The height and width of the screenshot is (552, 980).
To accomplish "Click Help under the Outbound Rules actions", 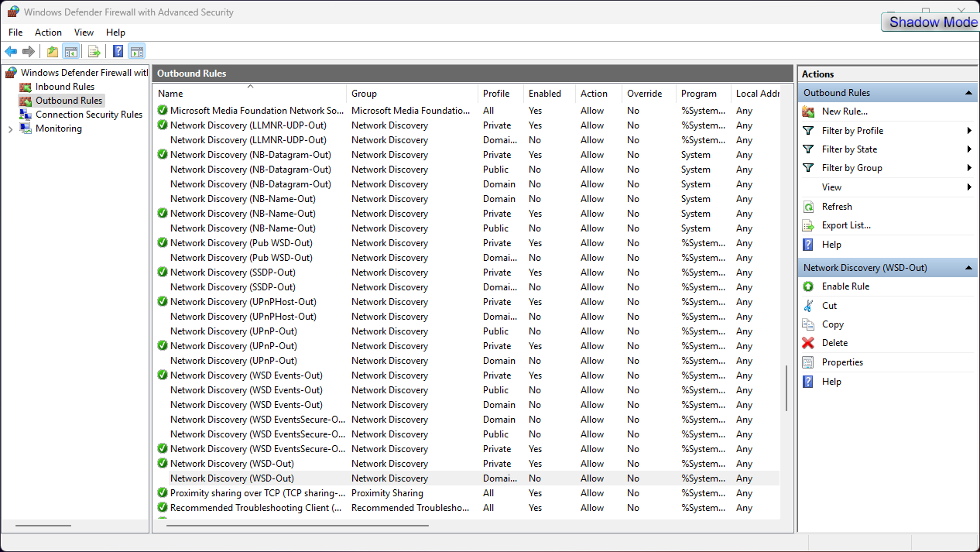I will tap(831, 245).
